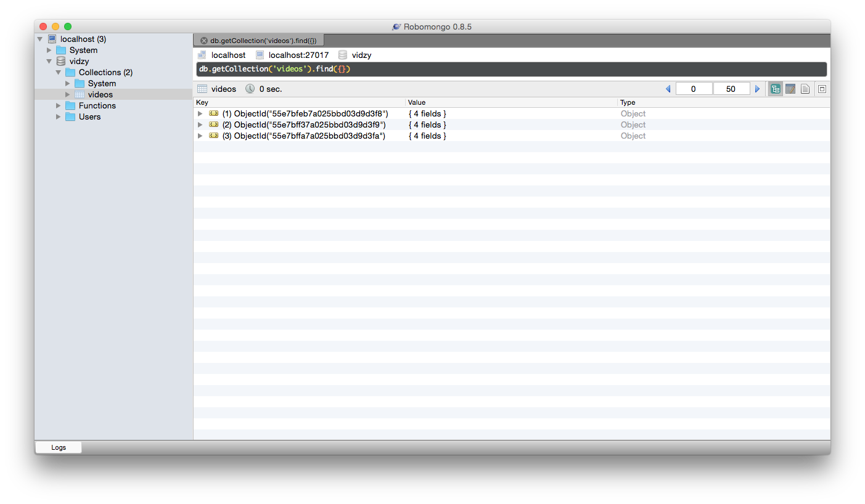Click the Type column header

pos(724,102)
